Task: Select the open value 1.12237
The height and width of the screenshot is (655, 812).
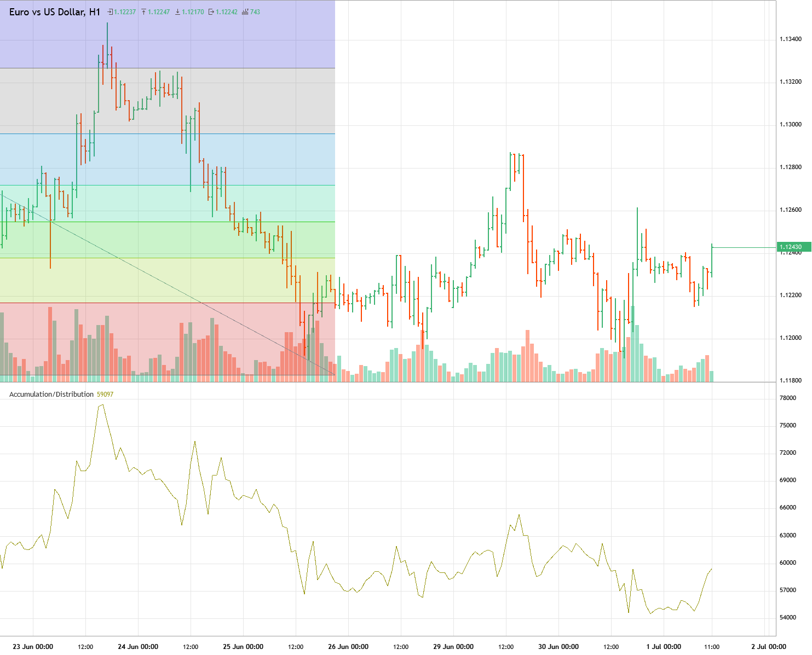Action: pyautogui.click(x=125, y=12)
